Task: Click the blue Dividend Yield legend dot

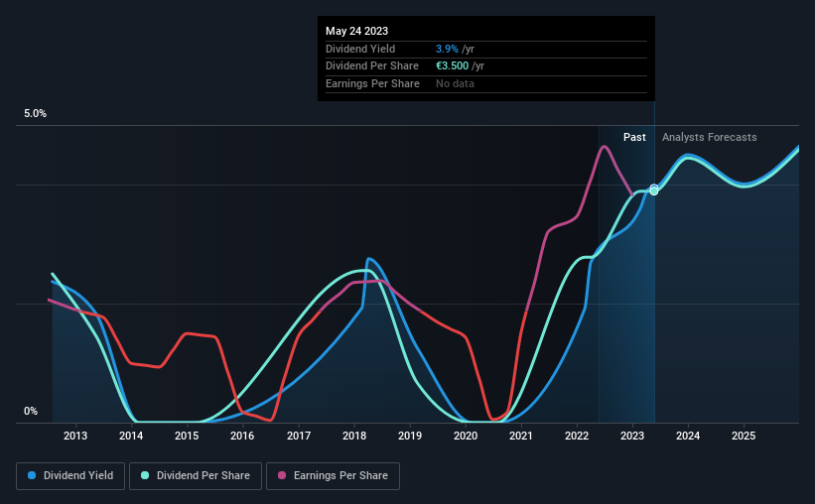Action: pos(32,475)
